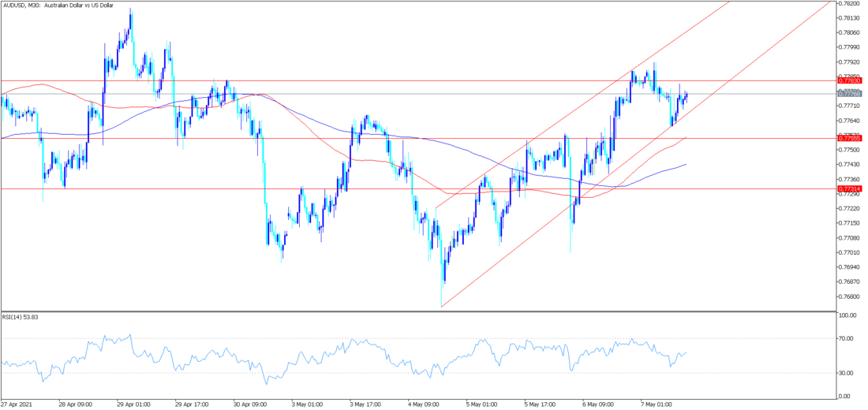Image resolution: width=868 pixels, height=410 pixels.
Task: Select the red 0.77314 price level tag
Action: (850, 188)
